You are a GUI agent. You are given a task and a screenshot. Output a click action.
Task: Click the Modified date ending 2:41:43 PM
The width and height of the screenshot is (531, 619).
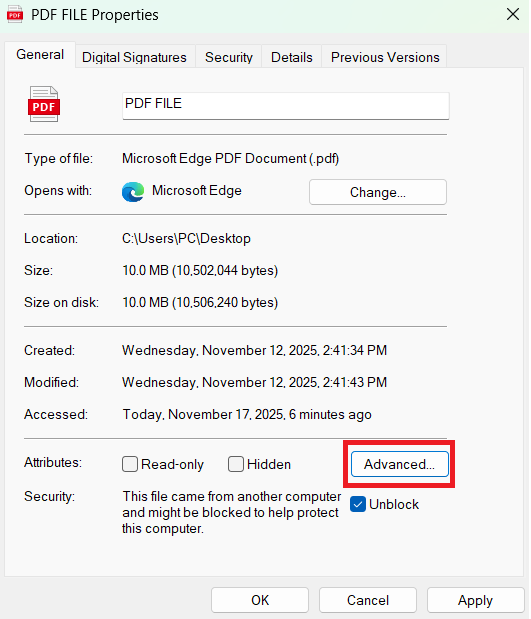click(x=255, y=382)
